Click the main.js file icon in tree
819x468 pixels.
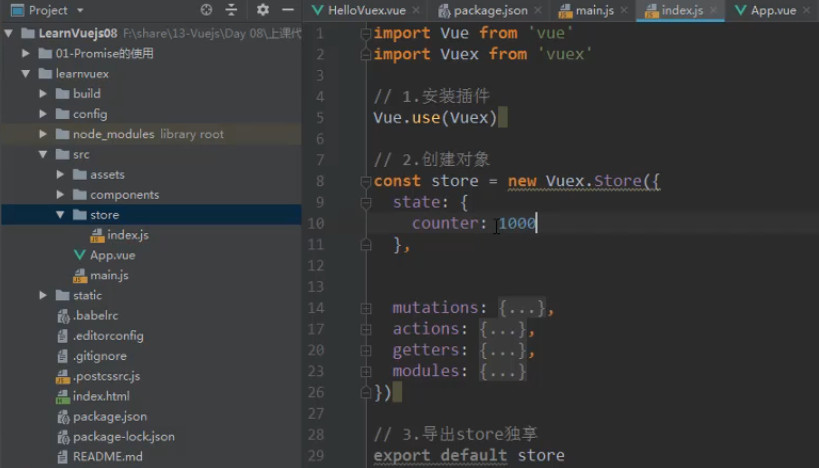coord(80,275)
